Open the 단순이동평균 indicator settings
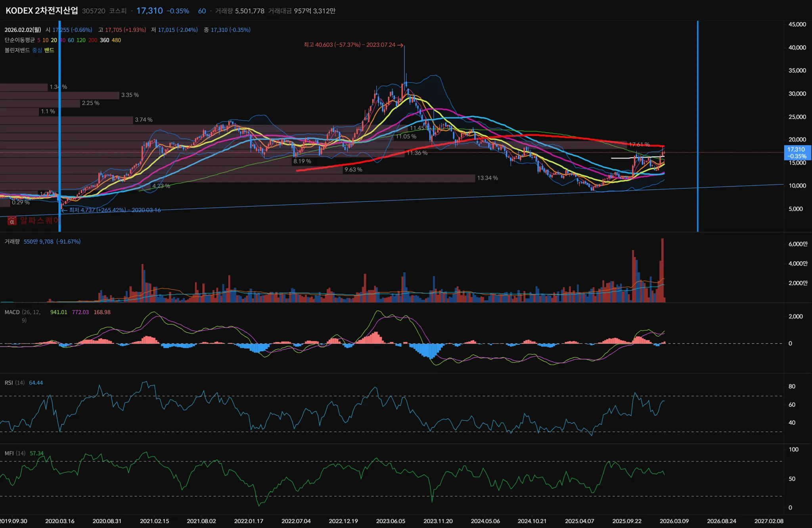Viewport: 812px width, 528px height. (x=19, y=40)
